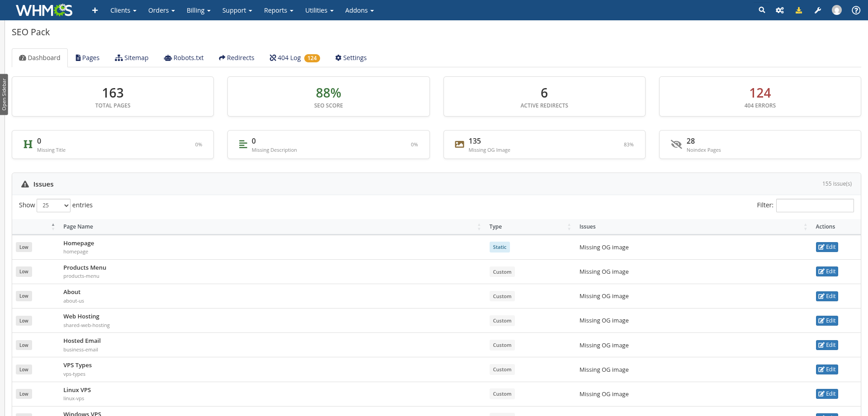The width and height of the screenshot is (868, 416).
Task: Click the yellow download update icon
Action: [x=799, y=10]
